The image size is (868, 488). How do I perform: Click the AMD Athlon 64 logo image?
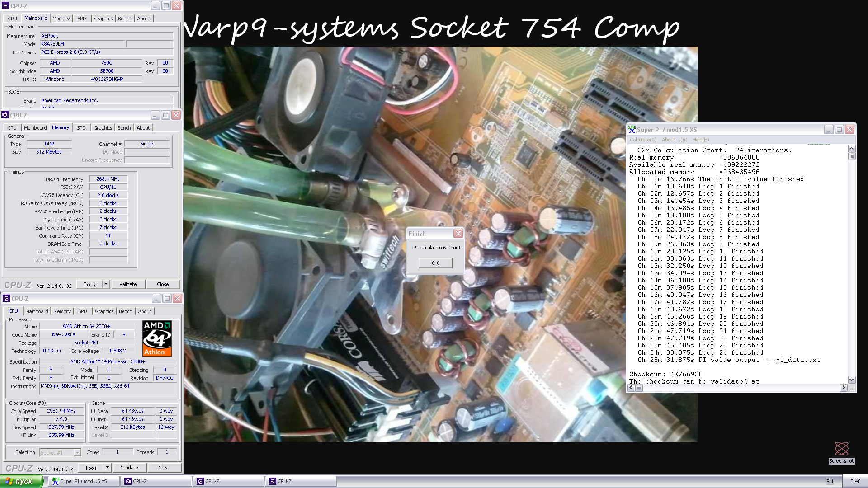[x=157, y=338]
